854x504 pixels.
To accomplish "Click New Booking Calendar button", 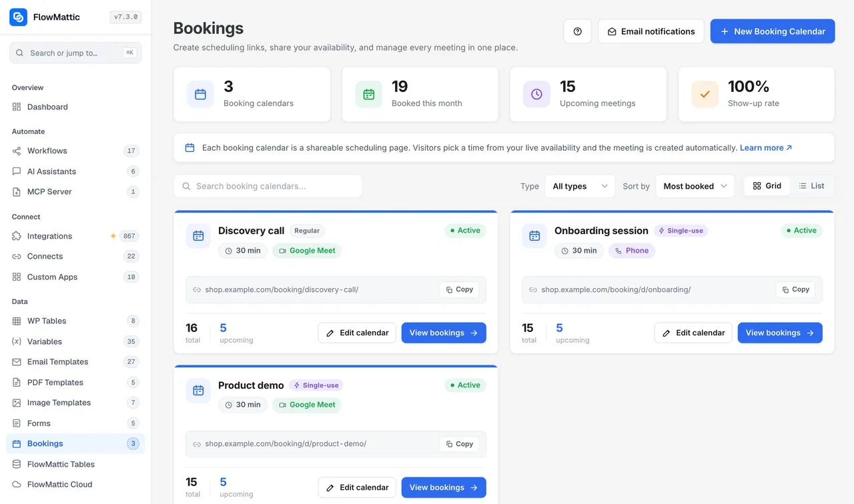I will click(773, 31).
